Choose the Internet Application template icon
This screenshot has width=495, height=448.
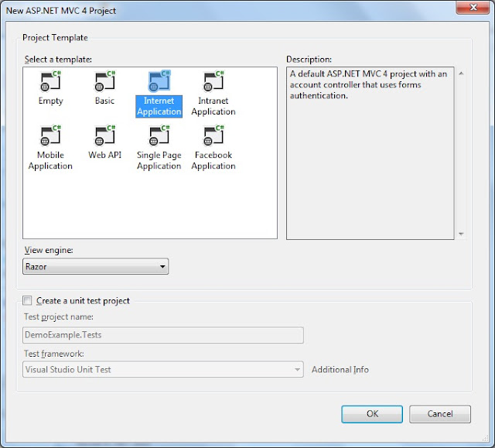(159, 81)
